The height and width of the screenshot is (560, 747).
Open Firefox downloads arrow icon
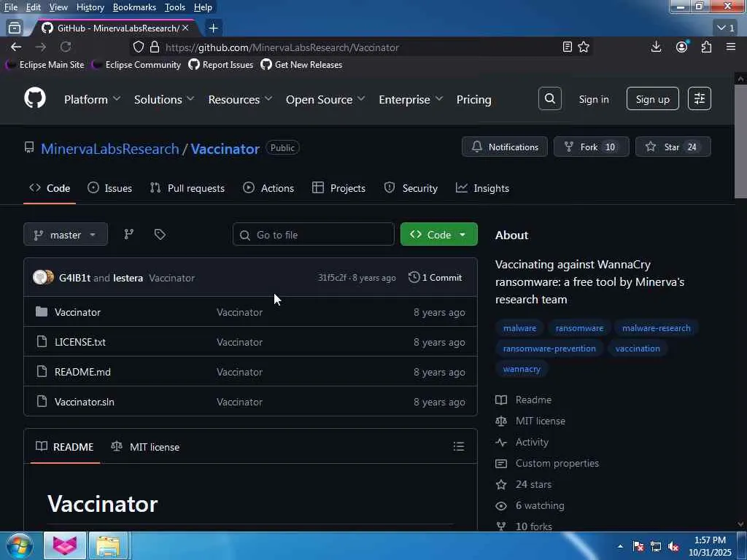[x=656, y=47]
